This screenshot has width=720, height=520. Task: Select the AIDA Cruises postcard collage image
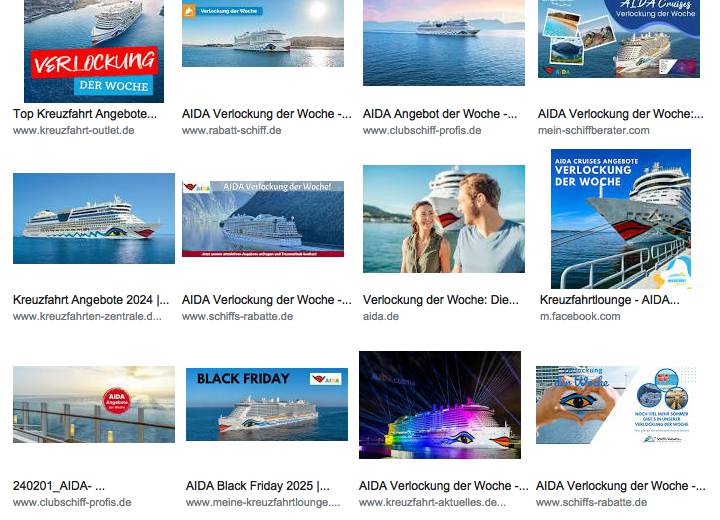[619, 39]
